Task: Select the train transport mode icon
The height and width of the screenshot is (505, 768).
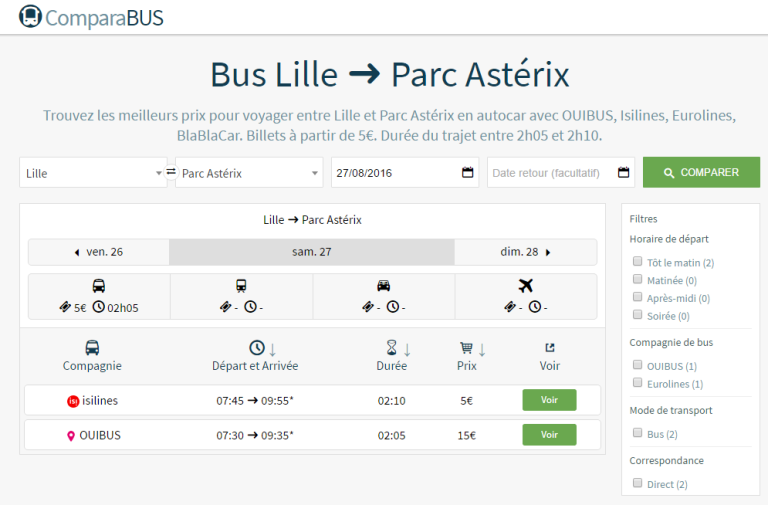Action: 241,286
